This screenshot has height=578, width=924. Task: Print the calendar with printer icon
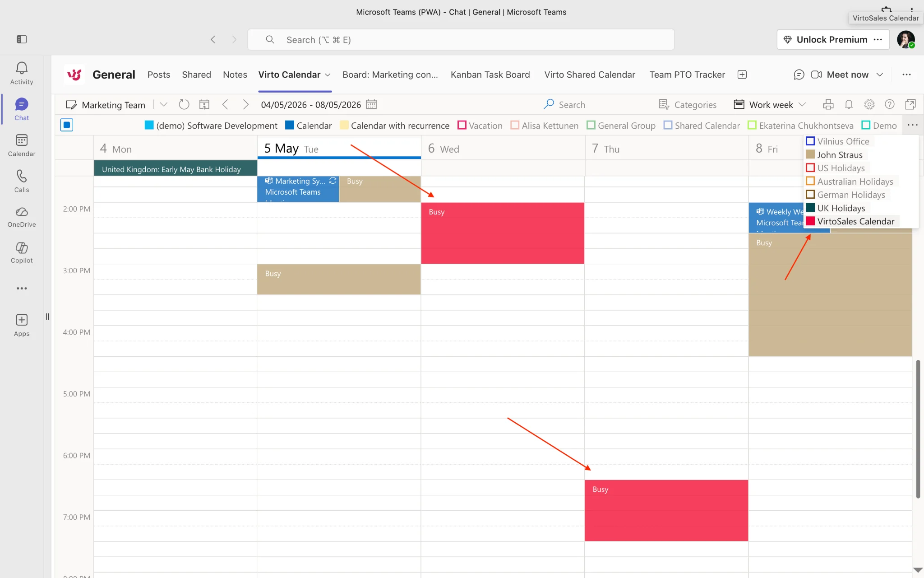coord(828,105)
